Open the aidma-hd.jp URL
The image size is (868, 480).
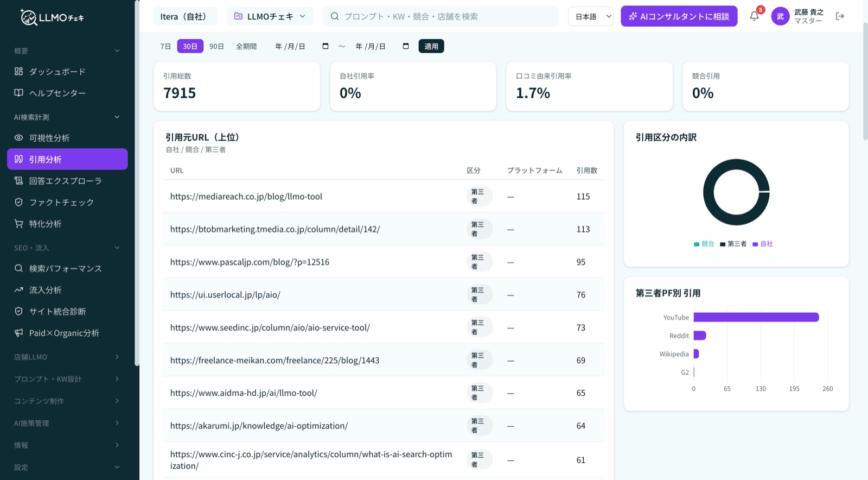[244, 393]
